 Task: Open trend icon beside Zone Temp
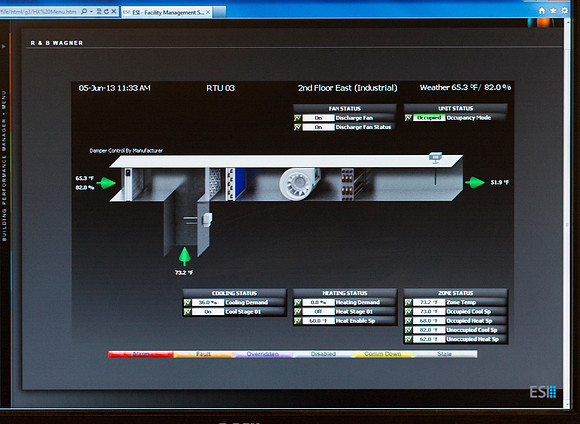click(x=408, y=302)
